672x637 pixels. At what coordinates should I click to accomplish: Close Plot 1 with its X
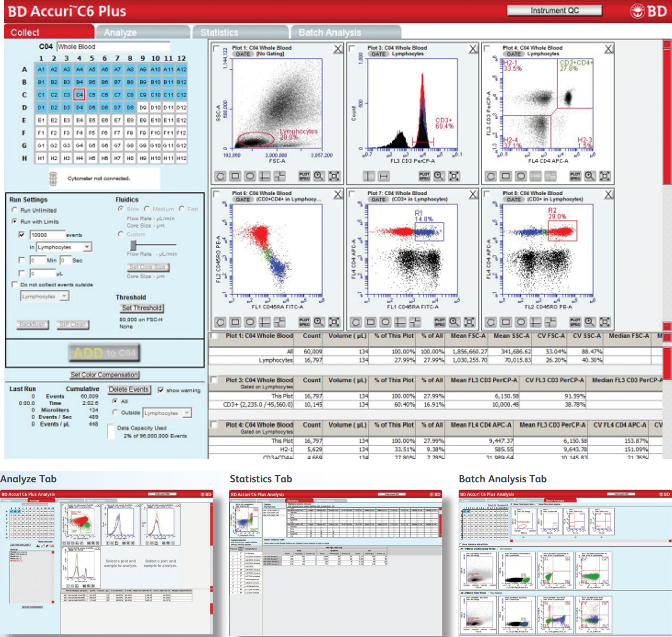338,49
